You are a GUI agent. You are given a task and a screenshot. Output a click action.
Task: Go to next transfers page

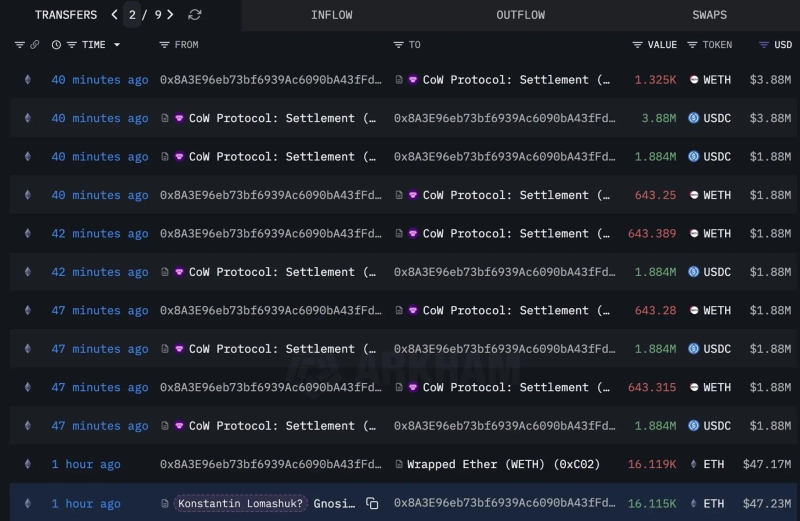click(170, 15)
